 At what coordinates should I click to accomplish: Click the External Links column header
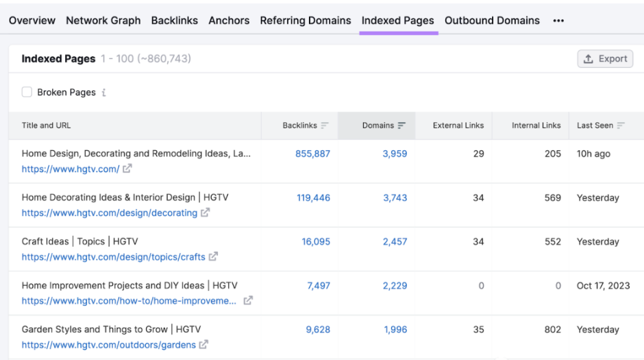[x=458, y=125]
